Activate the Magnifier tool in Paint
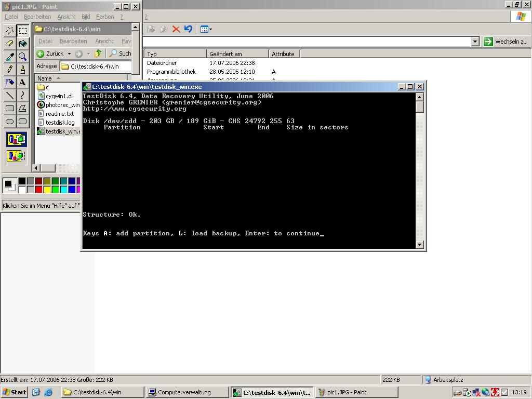The height and width of the screenshot is (399, 532). tap(23, 56)
